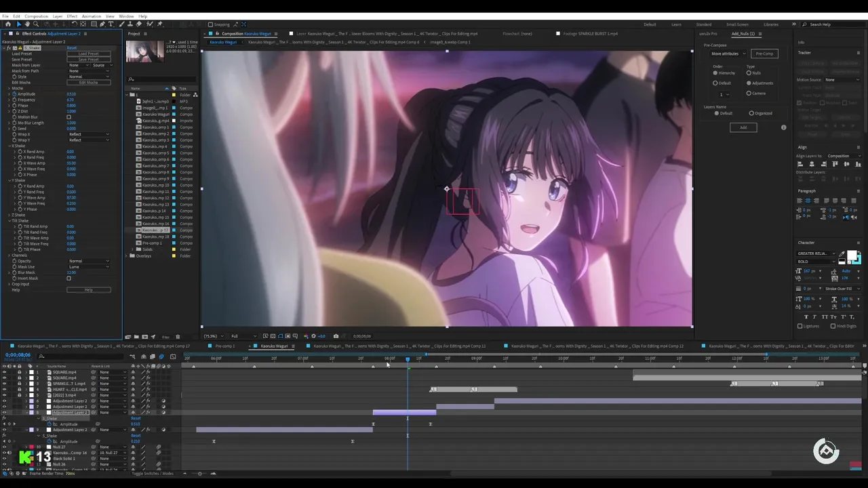Viewport: 868px width, 488px height.
Task: Click the Pre-Comp button
Action: pos(764,54)
